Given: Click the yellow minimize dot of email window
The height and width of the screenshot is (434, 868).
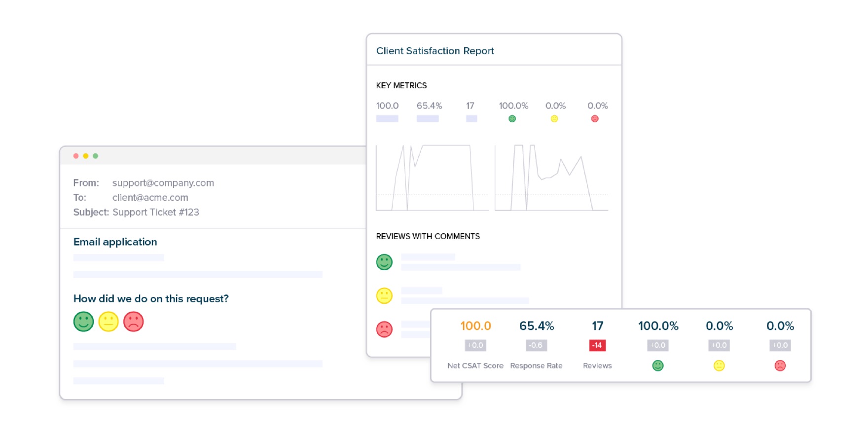Looking at the screenshot, I should click(x=86, y=156).
